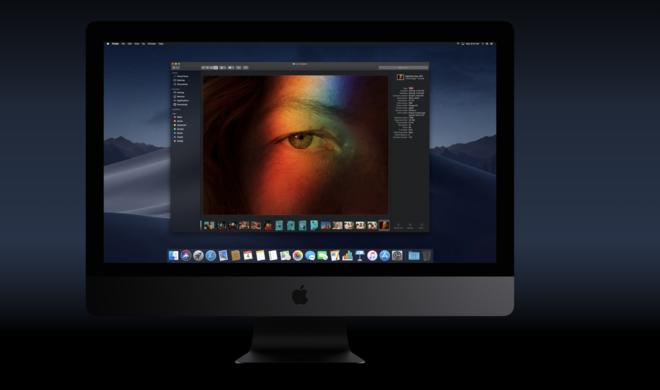Click the Finder window search field
The image size is (660, 390).
click(403, 67)
